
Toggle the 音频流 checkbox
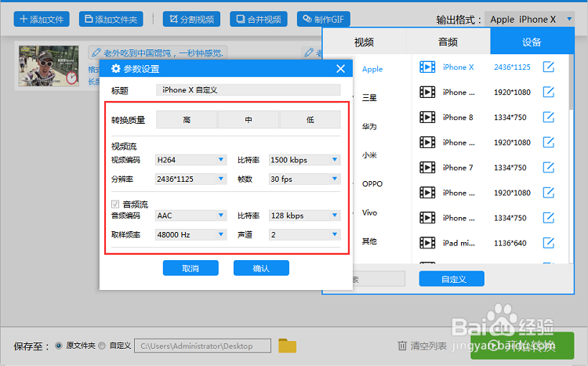tap(115, 204)
